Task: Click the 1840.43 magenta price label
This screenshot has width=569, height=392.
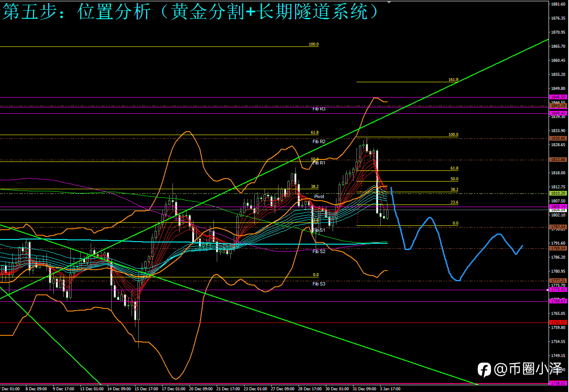Action: click(558, 113)
